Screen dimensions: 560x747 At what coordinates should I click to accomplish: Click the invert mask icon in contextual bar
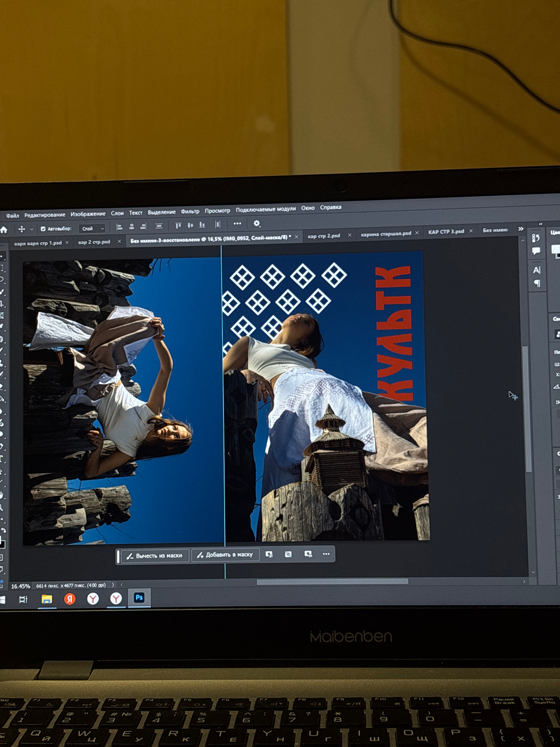pos(288,554)
